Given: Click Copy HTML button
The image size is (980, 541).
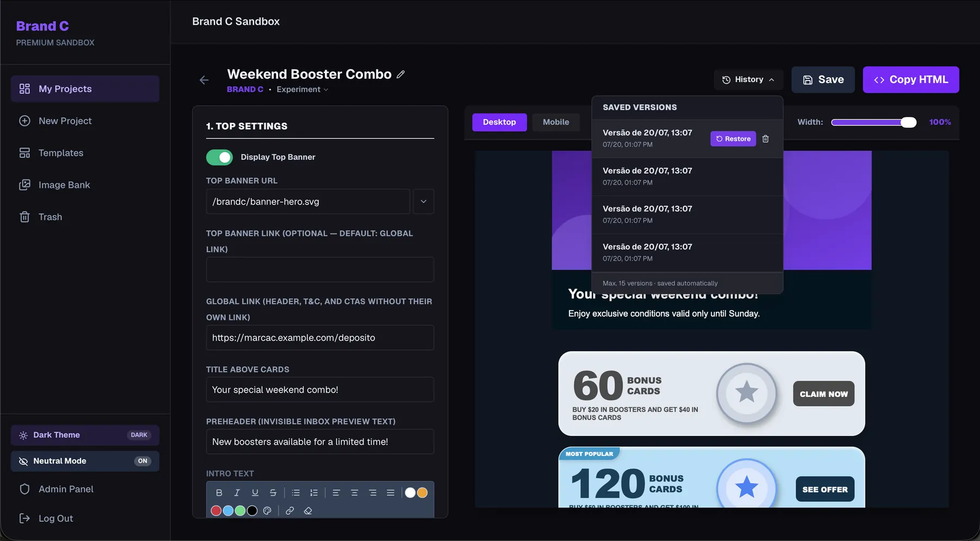Looking at the screenshot, I should 911,80.
